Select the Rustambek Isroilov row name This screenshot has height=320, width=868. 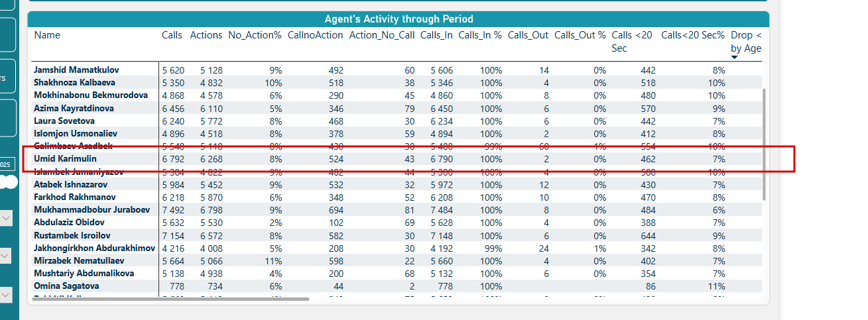click(72, 236)
